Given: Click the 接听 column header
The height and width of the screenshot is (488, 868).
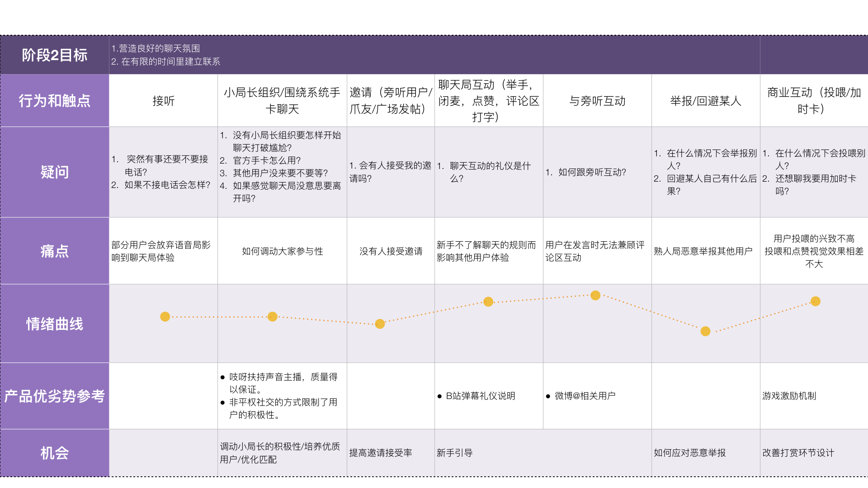Looking at the screenshot, I should click(163, 100).
